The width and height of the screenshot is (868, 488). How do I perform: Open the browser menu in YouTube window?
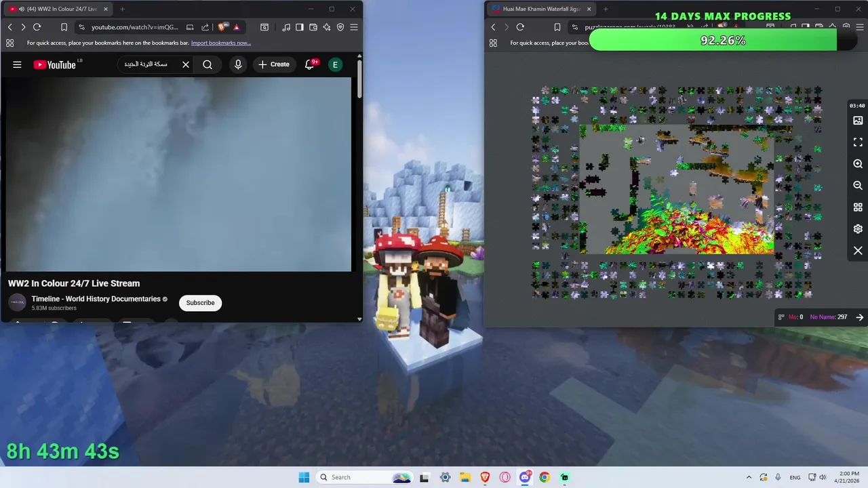click(x=354, y=27)
